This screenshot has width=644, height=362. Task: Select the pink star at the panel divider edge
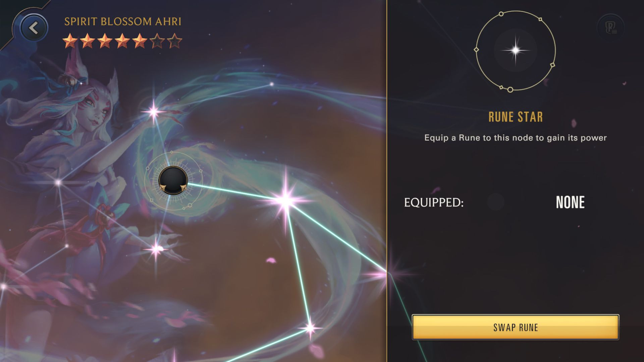(x=382, y=275)
